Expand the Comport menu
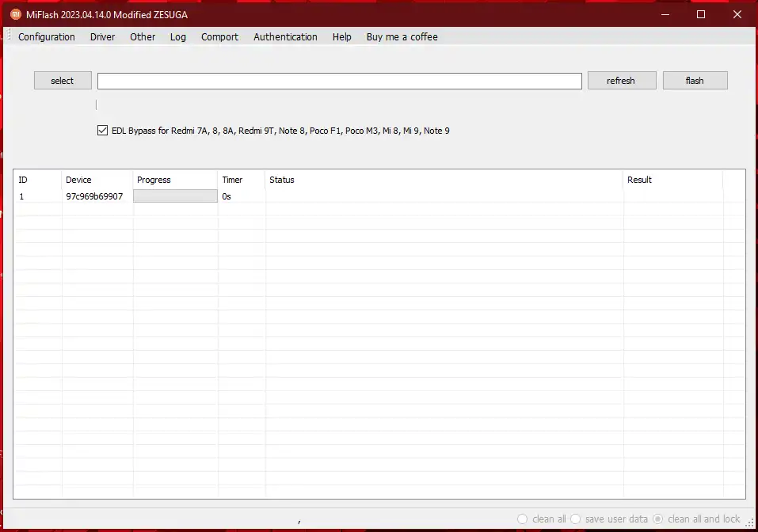The width and height of the screenshot is (758, 532). pyautogui.click(x=219, y=37)
